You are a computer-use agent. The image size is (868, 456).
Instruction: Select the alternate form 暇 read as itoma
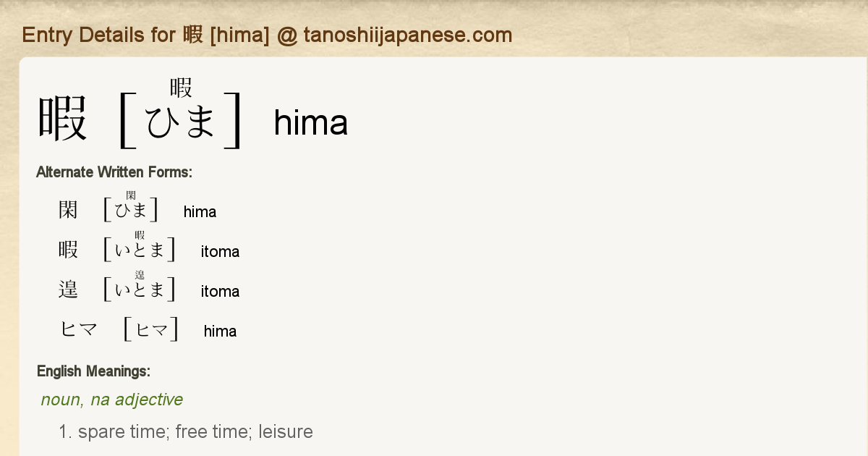coord(68,250)
